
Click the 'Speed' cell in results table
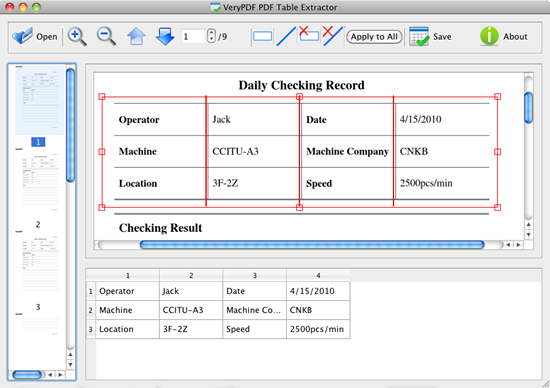pyautogui.click(x=255, y=329)
